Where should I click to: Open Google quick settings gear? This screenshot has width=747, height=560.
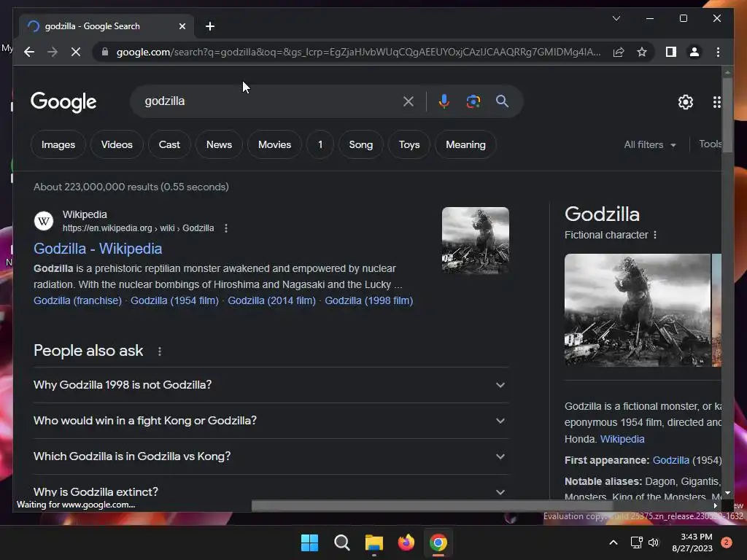click(685, 102)
